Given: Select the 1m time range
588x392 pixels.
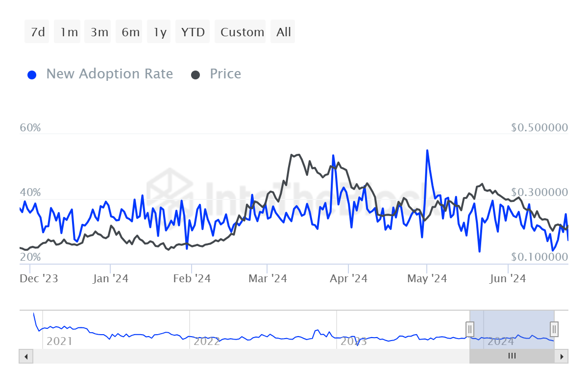Looking at the screenshot, I should coord(69,32).
